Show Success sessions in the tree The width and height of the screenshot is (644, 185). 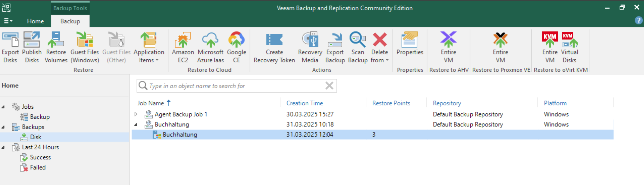(40, 157)
